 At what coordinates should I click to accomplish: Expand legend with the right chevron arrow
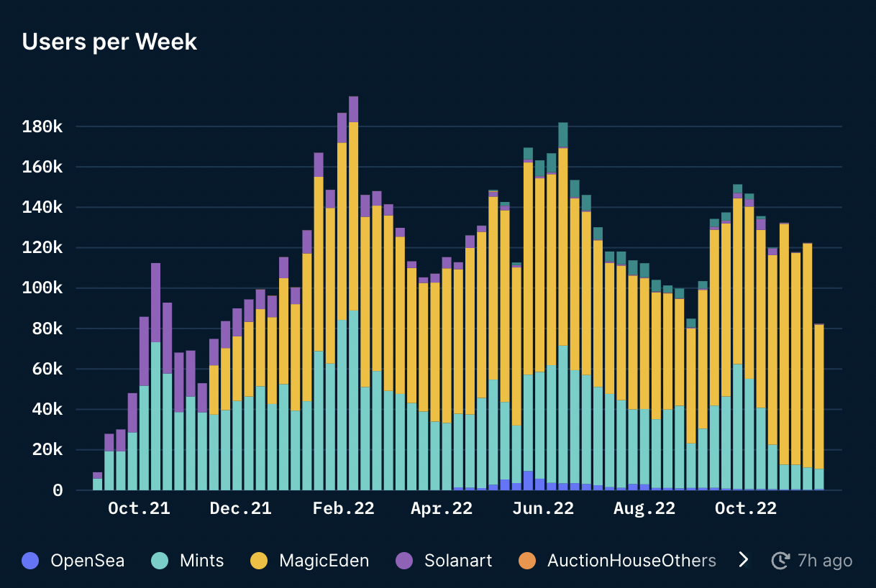[x=744, y=560]
